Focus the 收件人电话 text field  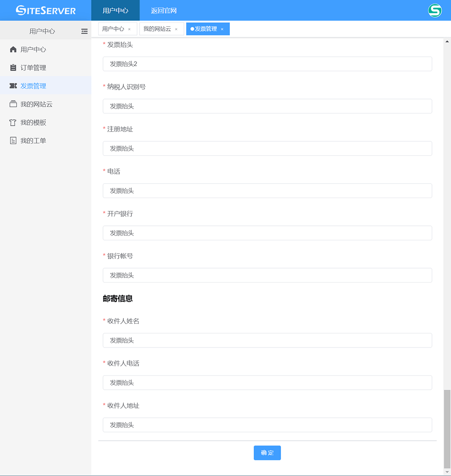tap(267, 383)
